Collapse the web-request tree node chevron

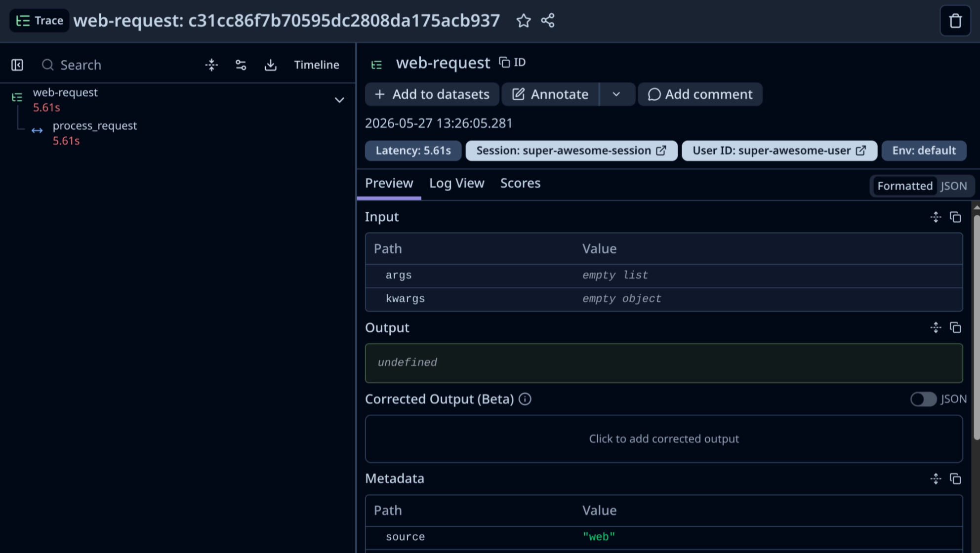tap(339, 100)
